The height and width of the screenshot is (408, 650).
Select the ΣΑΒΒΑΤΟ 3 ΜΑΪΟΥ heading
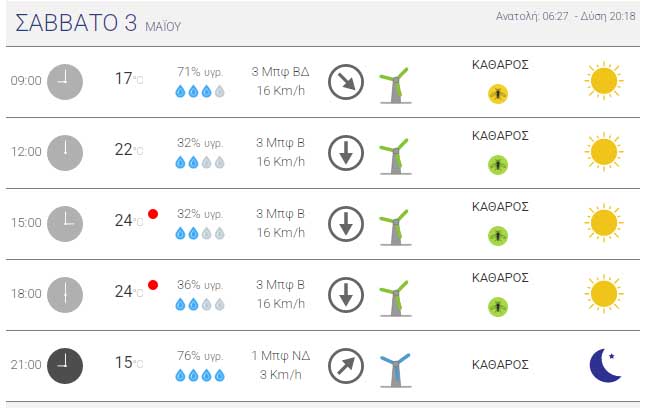click(x=98, y=23)
